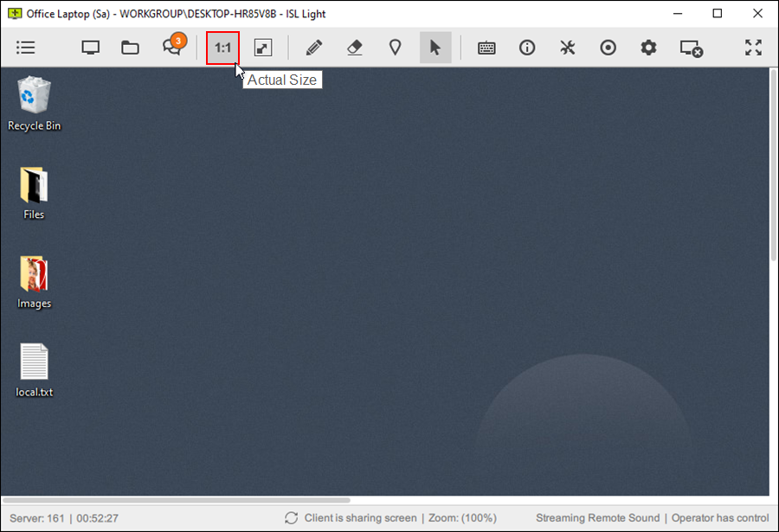Viewport: 779px width, 532px height.
Task: Select the drawing Pencil annotation tool
Action: (313, 48)
